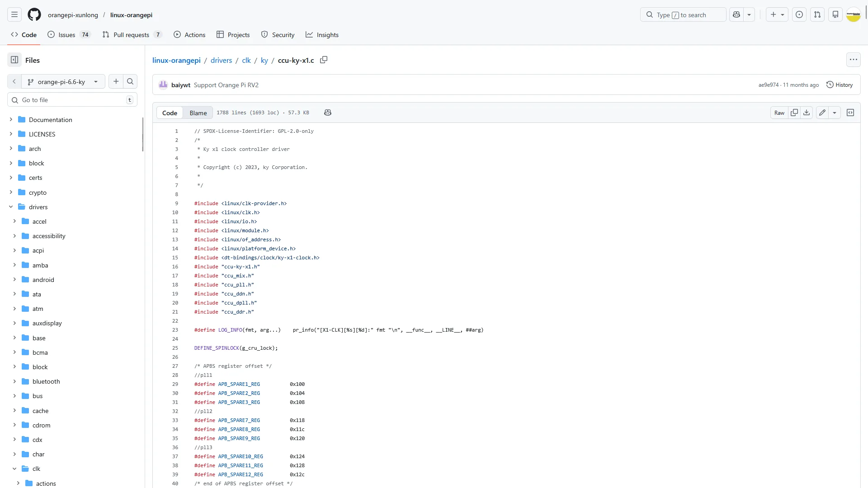868x488 pixels.
Task: Click the edit file pencil icon
Action: [x=822, y=113]
